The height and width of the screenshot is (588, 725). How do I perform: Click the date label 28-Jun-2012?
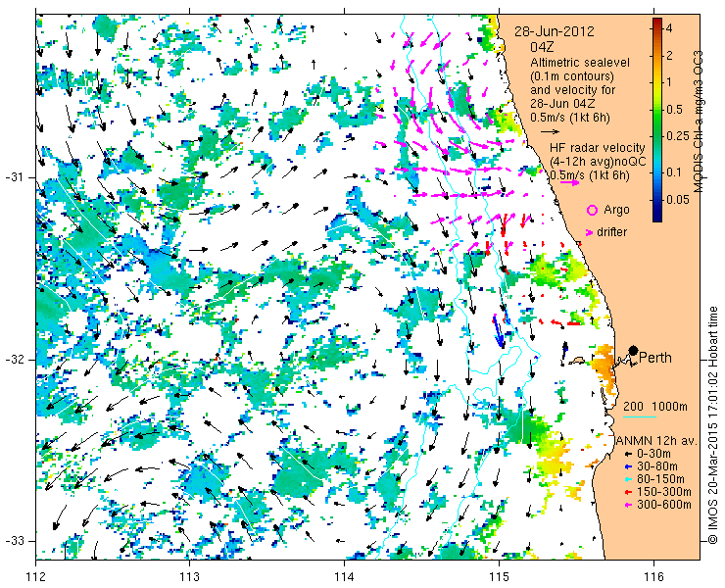tap(555, 32)
